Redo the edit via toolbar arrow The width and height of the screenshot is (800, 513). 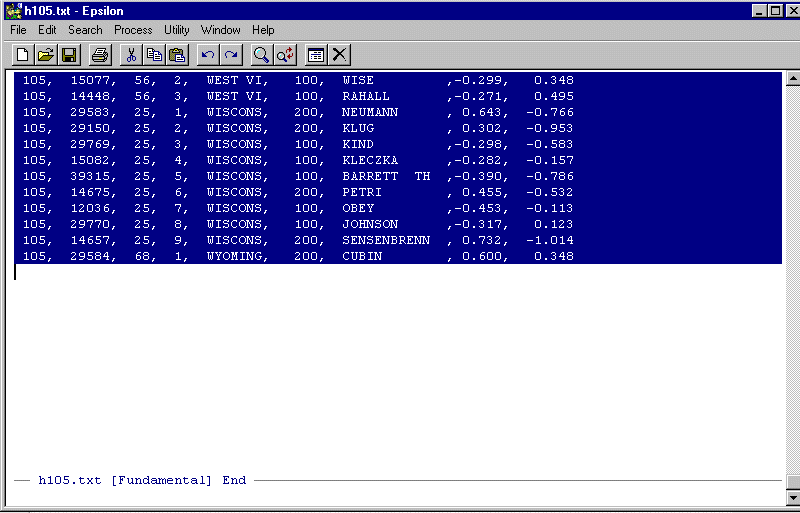(231, 55)
